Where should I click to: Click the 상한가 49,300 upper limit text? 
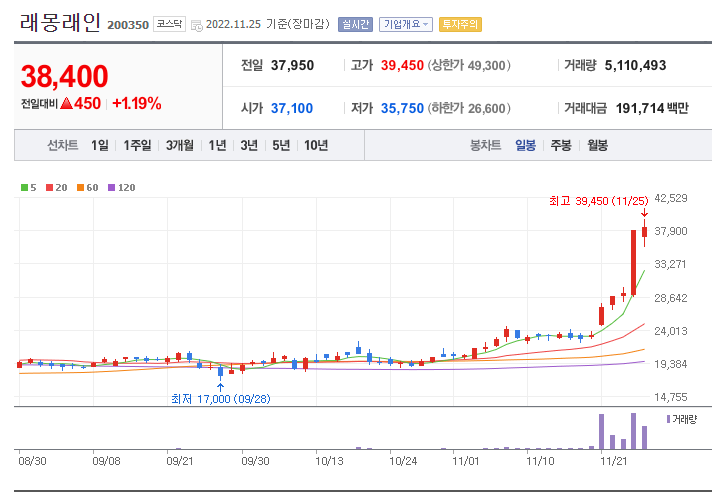coord(469,65)
